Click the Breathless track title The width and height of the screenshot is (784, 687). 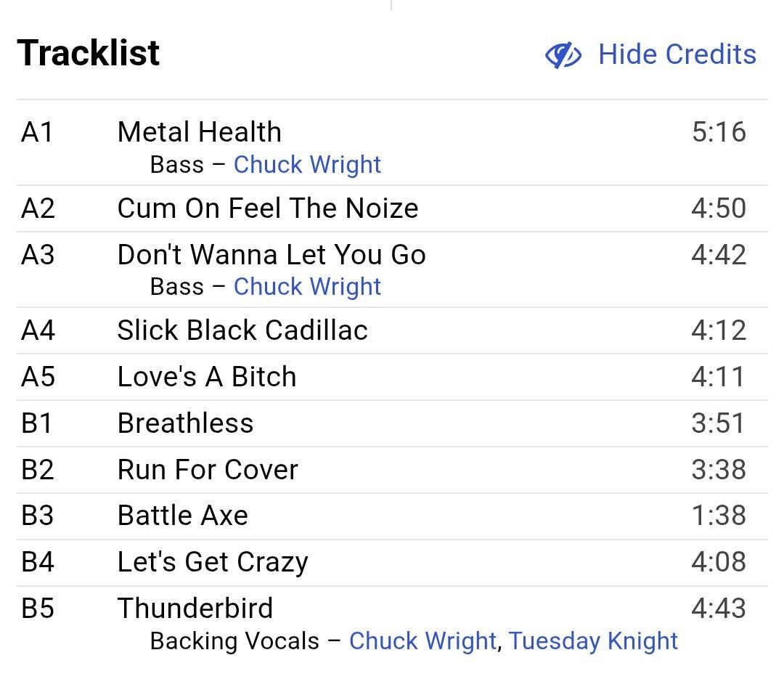(186, 423)
